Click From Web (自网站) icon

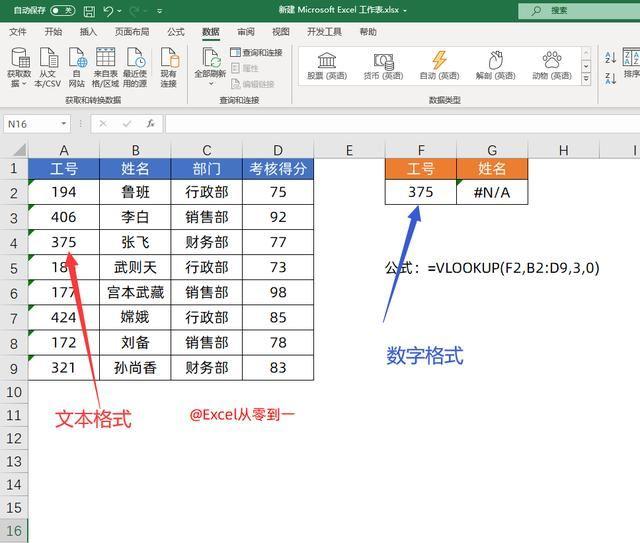pos(77,67)
